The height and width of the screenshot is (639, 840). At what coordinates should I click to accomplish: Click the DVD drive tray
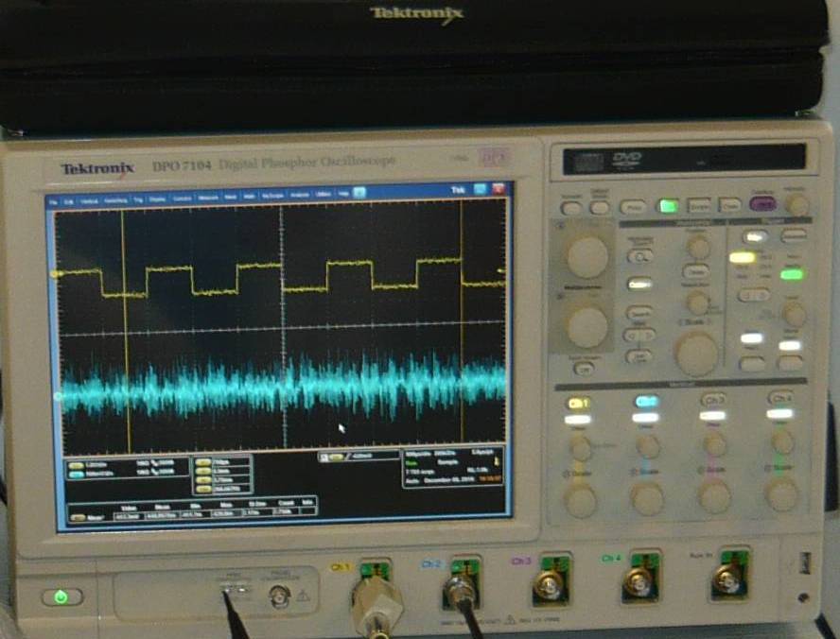(x=684, y=159)
